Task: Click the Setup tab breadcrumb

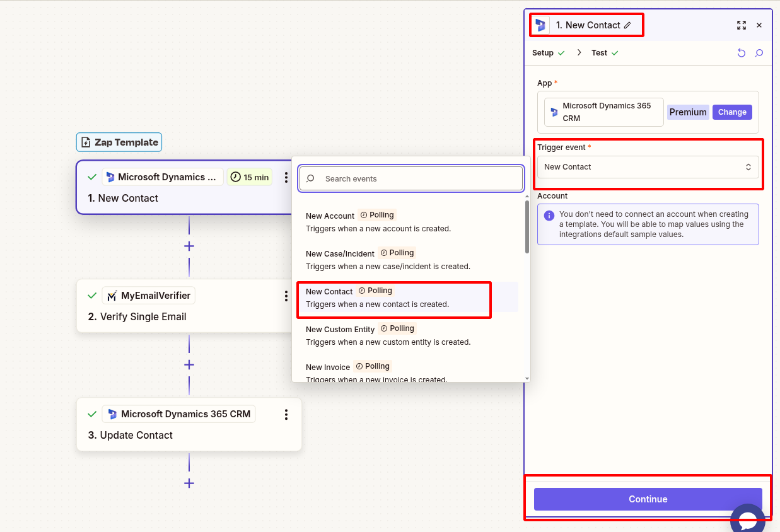Action: (x=544, y=53)
